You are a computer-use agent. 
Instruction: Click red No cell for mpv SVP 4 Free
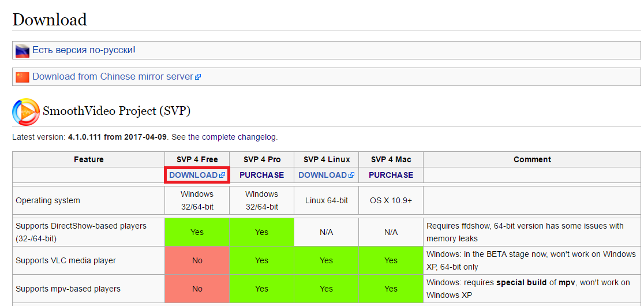tap(197, 289)
